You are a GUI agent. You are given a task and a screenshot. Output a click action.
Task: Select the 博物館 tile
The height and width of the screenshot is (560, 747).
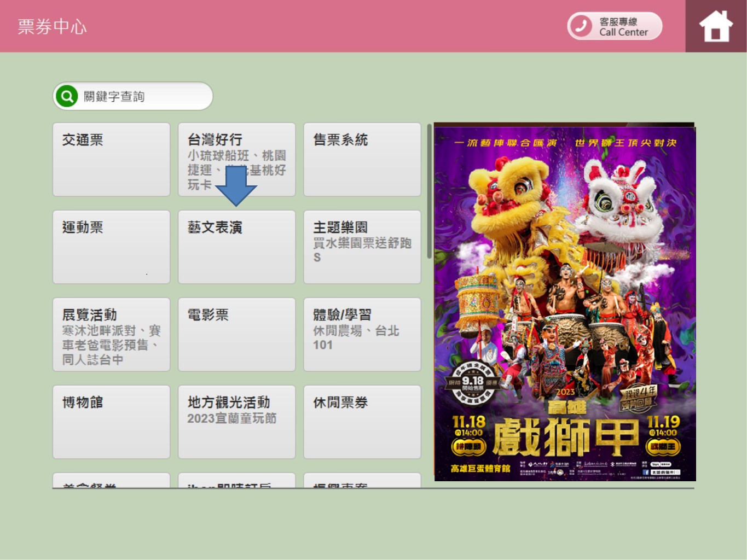111,422
